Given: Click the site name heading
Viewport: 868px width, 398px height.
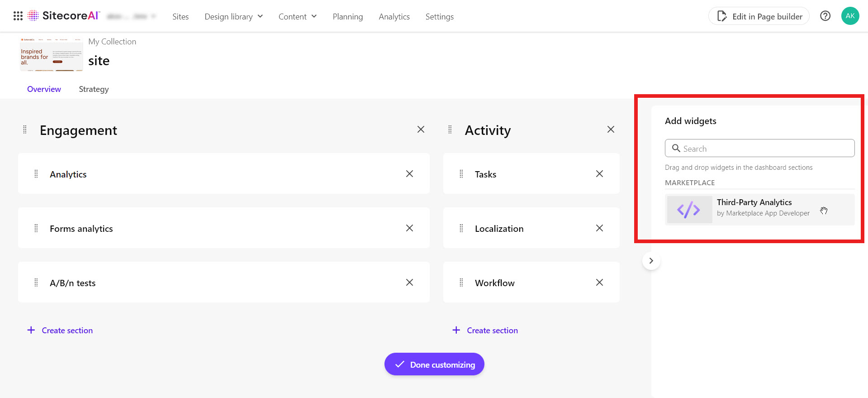Looking at the screenshot, I should pyautogui.click(x=99, y=61).
